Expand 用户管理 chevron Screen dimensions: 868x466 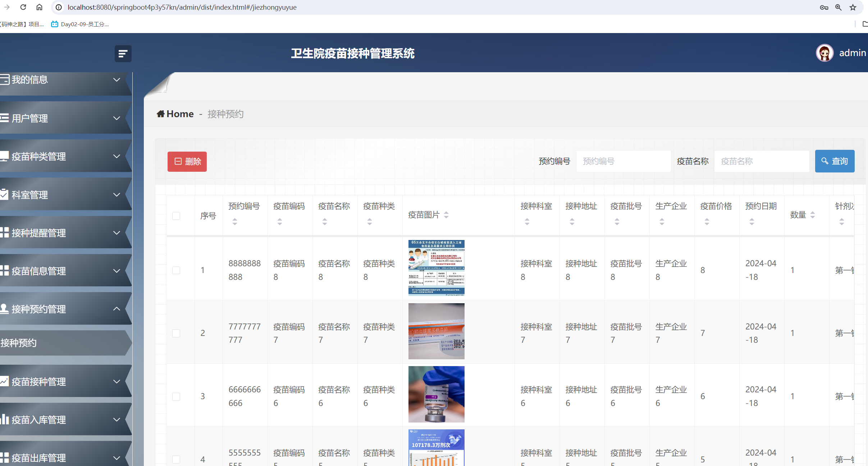[117, 118]
